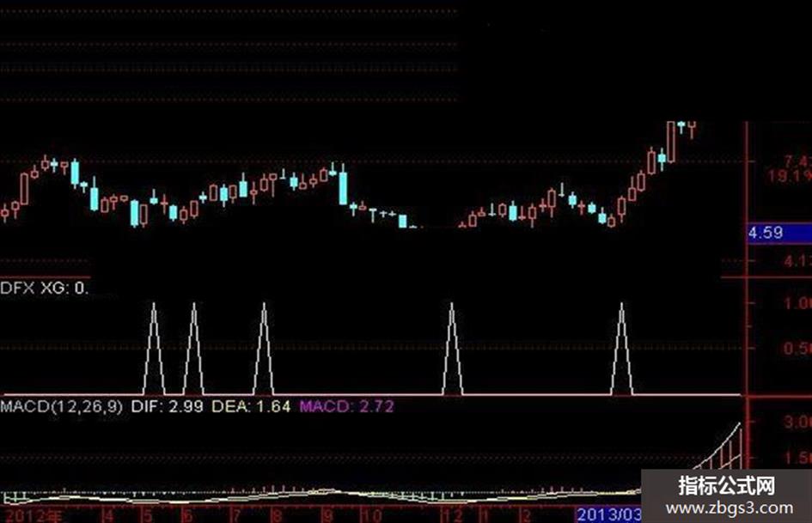Image resolution: width=812 pixels, height=523 pixels.
Task: Click the DFX signal spike above month 12
Action: pyautogui.click(x=452, y=349)
